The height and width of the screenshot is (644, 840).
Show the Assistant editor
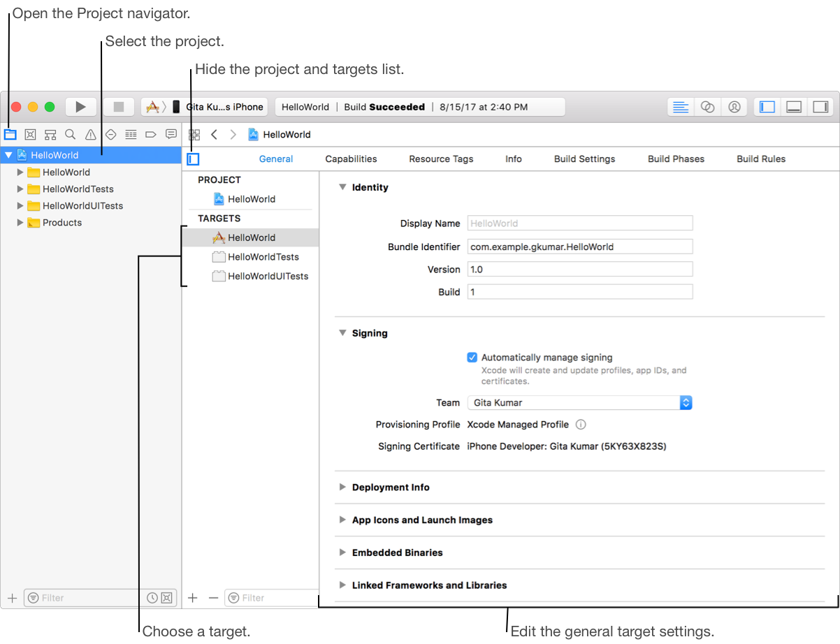[707, 107]
